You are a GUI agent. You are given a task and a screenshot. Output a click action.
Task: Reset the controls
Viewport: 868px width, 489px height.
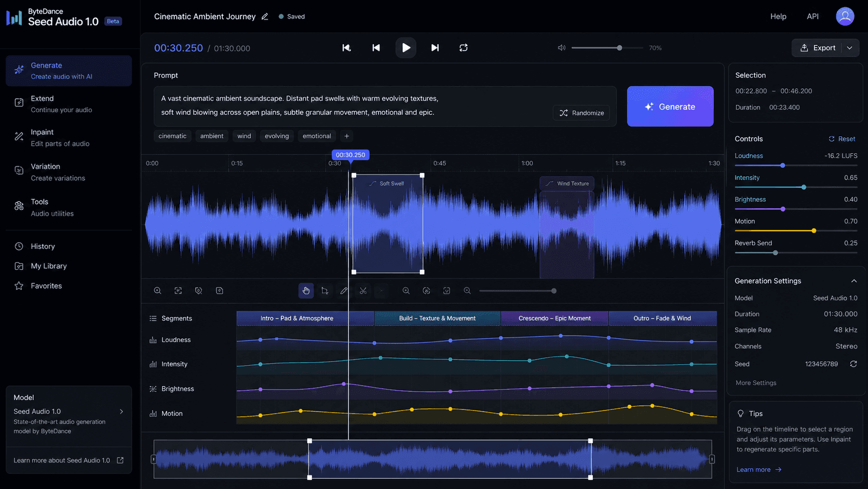point(842,139)
